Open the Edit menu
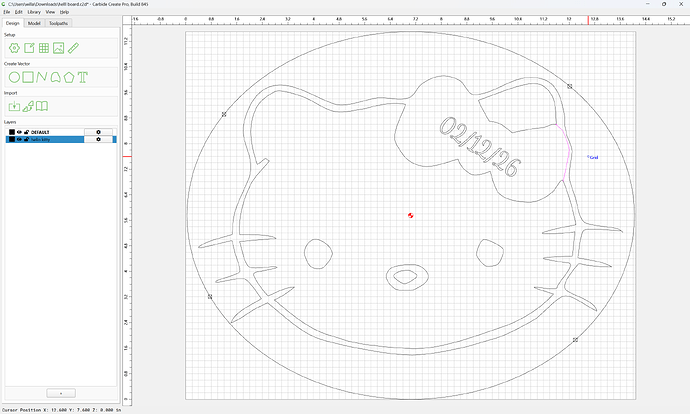 pyautogui.click(x=18, y=12)
